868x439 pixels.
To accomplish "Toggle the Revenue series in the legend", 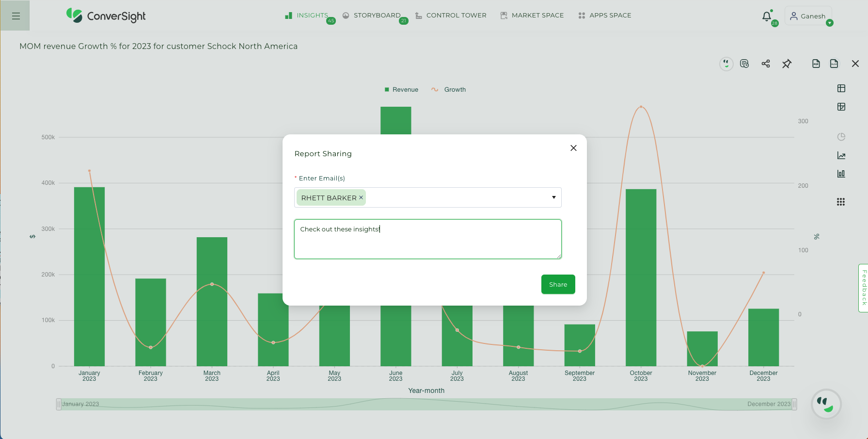I will 401,89.
